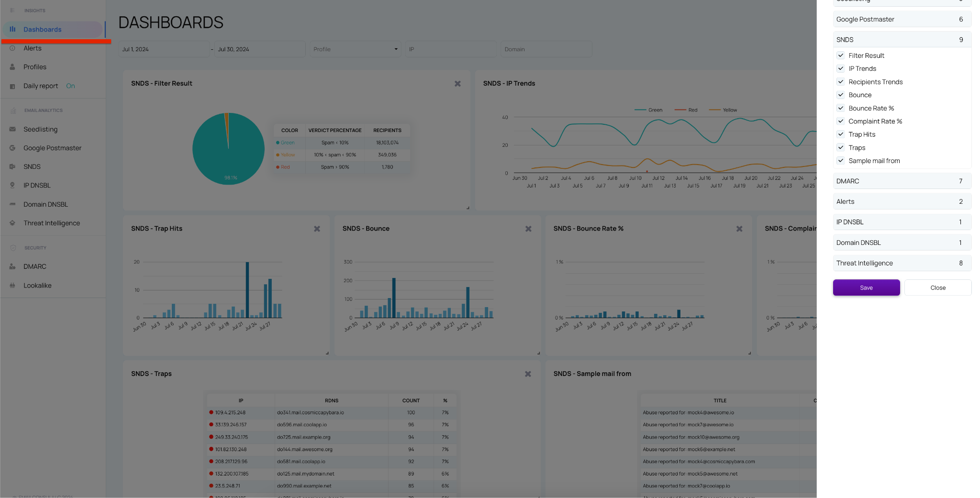Image resolution: width=980 pixels, height=498 pixels.
Task: Uncheck the Recipients Trends checkbox
Action: pos(840,82)
